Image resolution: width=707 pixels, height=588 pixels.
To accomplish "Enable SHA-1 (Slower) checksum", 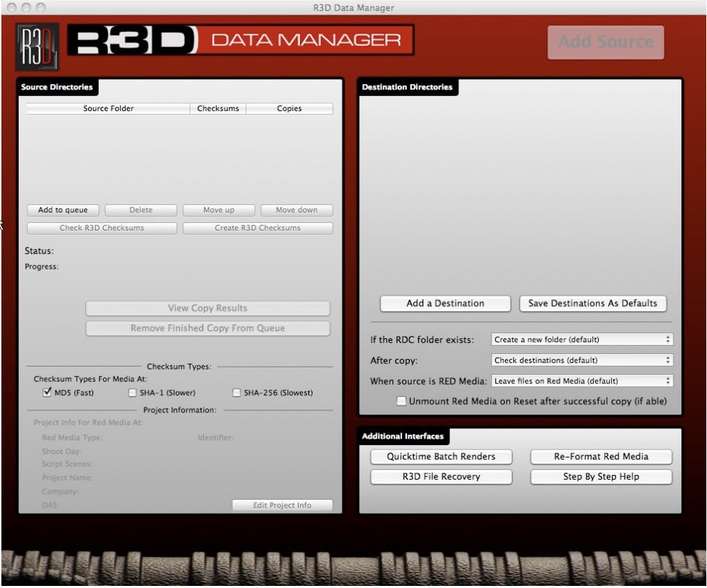I will coord(132,393).
